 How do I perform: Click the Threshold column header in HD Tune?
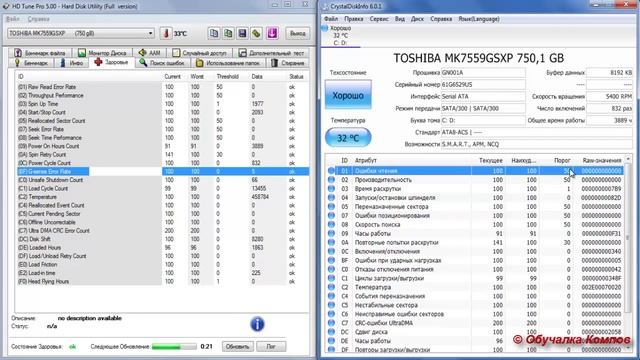[x=227, y=77]
